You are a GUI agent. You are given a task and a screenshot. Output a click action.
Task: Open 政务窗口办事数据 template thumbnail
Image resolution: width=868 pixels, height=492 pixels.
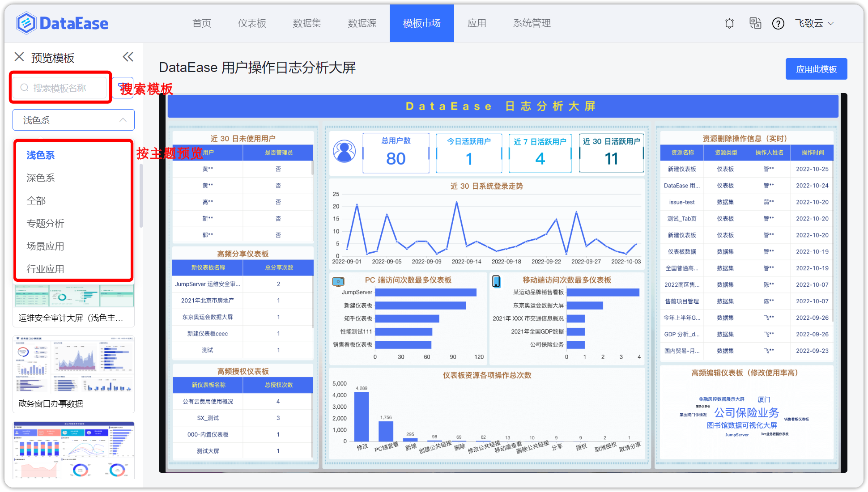coord(73,364)
